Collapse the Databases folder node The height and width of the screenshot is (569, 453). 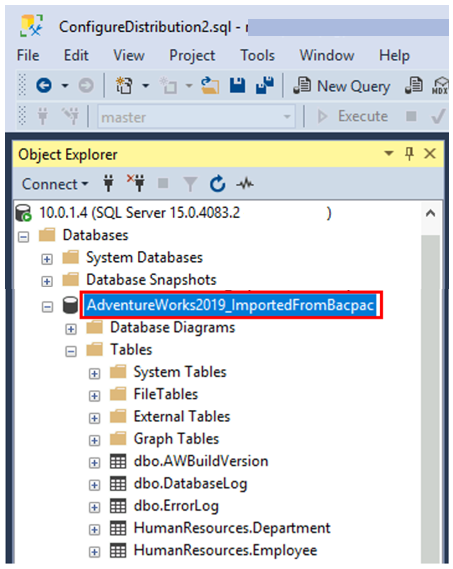click(x=24, y=237)
